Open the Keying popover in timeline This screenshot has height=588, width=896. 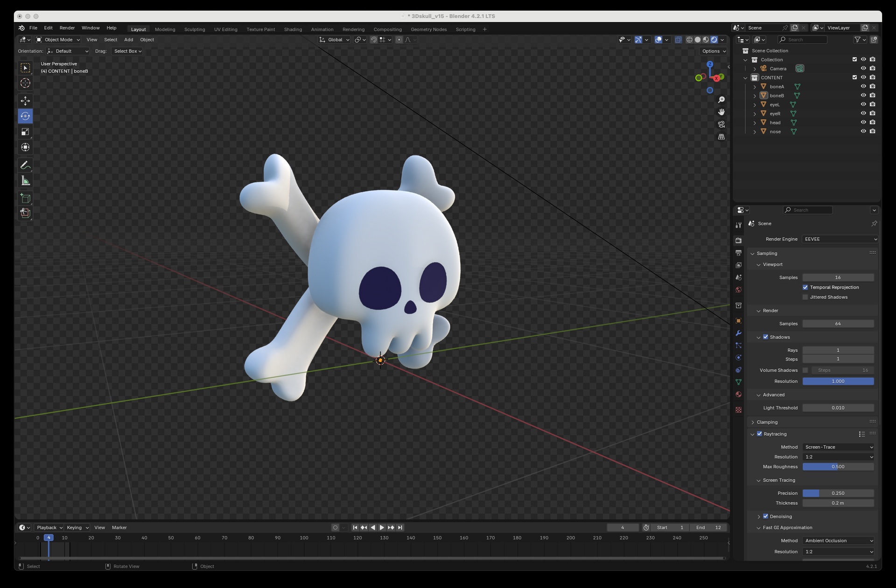coord(77,528)
